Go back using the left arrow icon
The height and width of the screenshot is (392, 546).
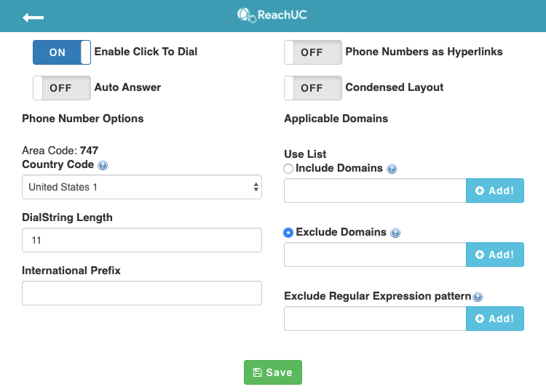(33, 17)
